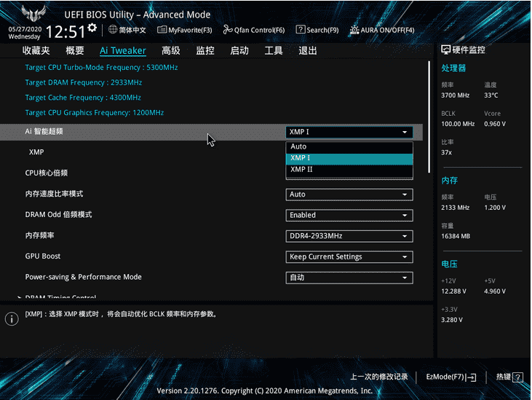Open Qfan Control(F6)
The image size is (532, 400).
[254, 30]
